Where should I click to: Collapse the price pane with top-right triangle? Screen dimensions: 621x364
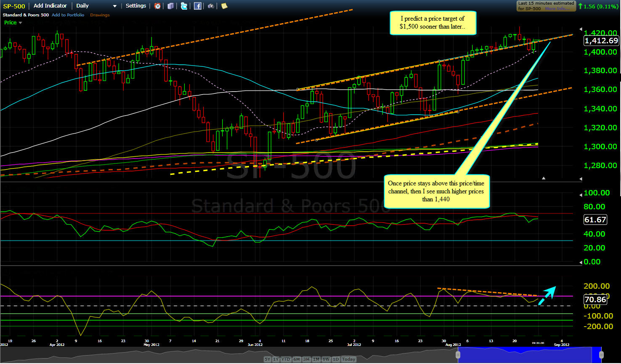pos(581,29)
